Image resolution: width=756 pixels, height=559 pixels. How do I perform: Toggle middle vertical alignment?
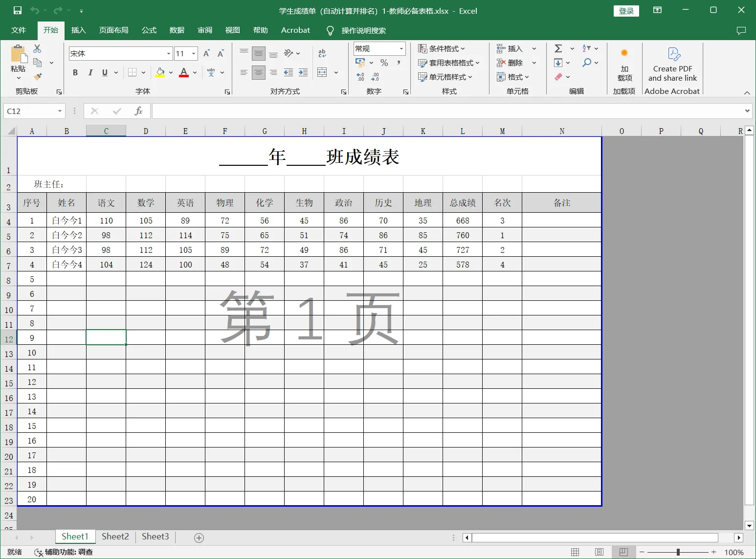(x=259, y=53)
